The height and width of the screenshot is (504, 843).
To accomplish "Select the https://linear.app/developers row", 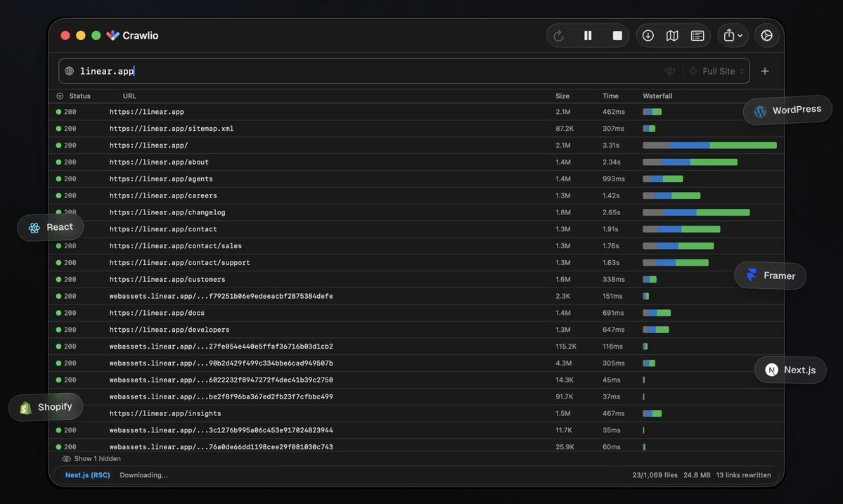I will click(416, 330).
